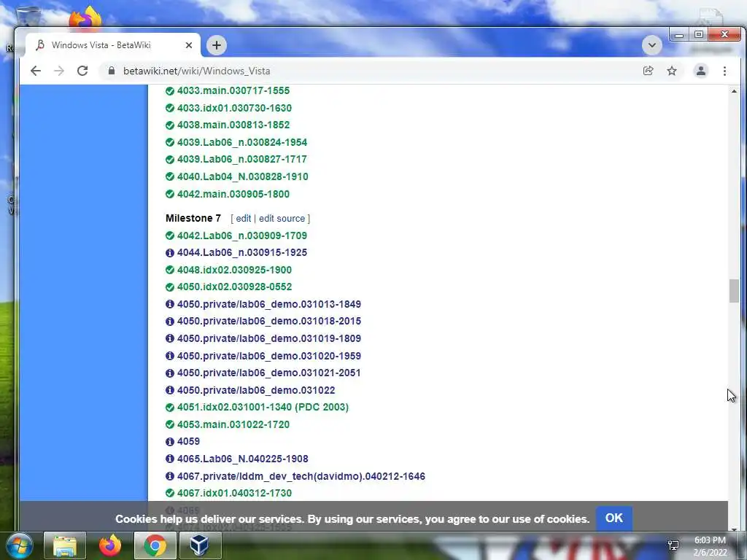Open build 4039.Lab06_n.030827-1717

point(242,159)
